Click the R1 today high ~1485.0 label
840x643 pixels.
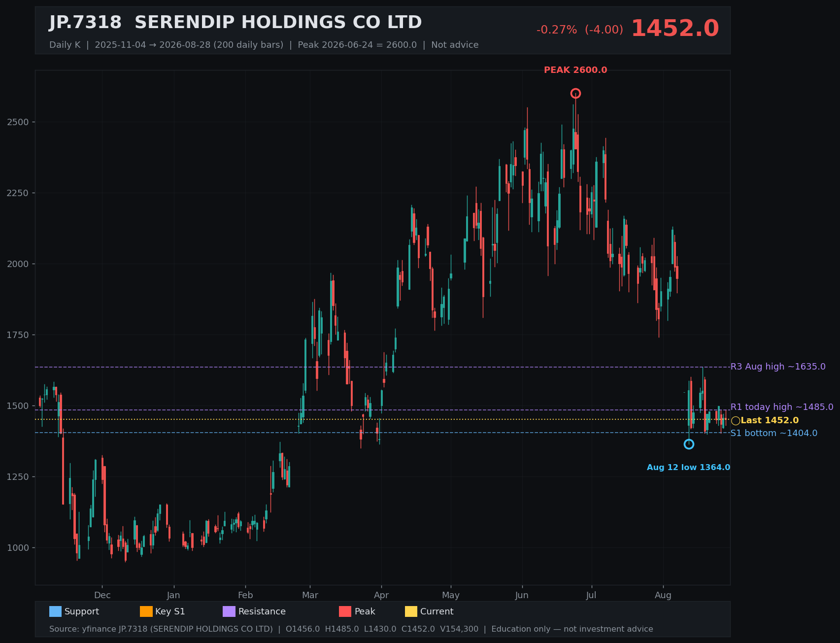click(x=782, y=407)
